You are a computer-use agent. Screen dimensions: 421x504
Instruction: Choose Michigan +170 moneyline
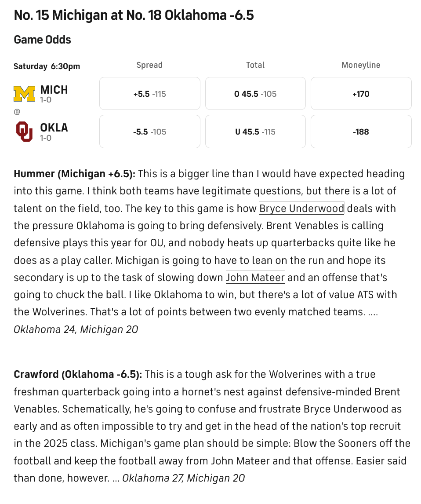pyautogui.click(x=361, y=94)
